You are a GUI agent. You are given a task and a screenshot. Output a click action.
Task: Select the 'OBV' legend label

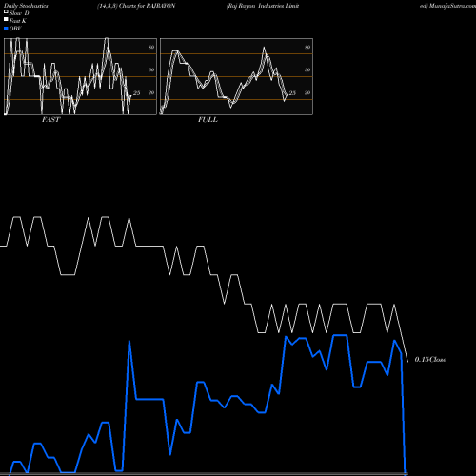[x=15, y=29]
